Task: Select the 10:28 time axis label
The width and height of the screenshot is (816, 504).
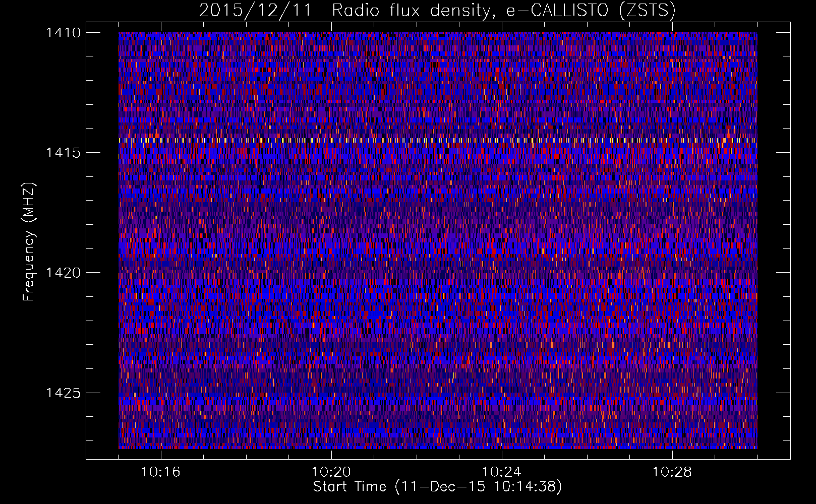Action: [x=672, y=472]
